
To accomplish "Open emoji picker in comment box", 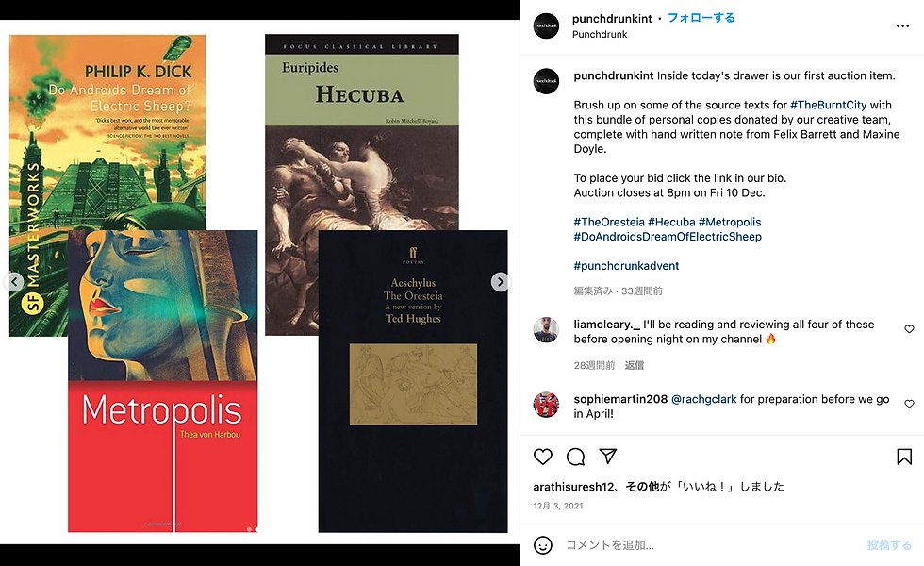I will pyautogui.click(x=543, y=545).
